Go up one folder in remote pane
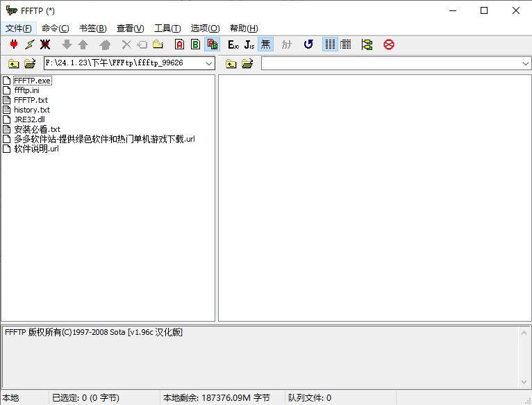The width and height of the screenshot is (532, 405). pos(231,63)
